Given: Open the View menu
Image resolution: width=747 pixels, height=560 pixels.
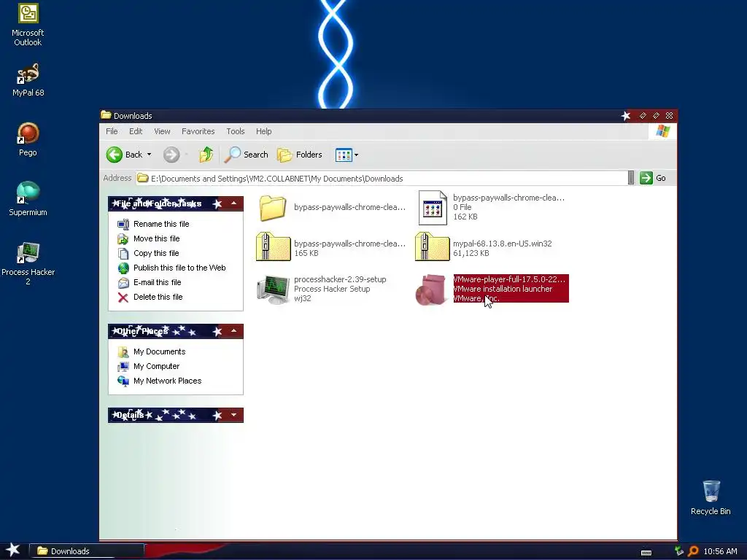Looking at the screenshot, I should (162, 131).
